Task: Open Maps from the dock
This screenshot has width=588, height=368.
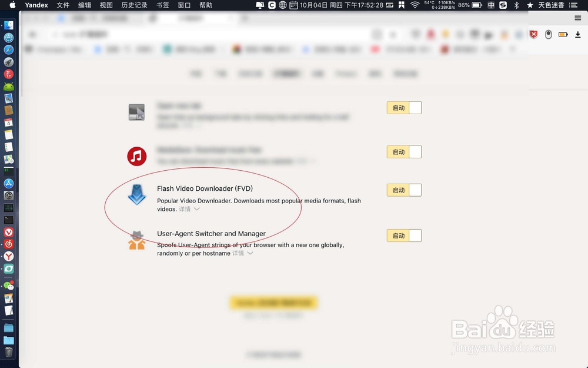Action: 9,159
